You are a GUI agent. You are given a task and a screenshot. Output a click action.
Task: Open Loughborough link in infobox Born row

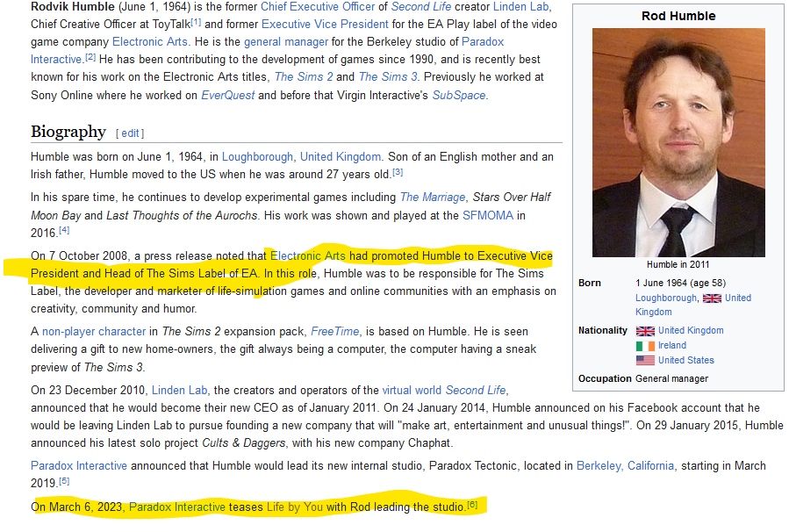pos(666,298)
